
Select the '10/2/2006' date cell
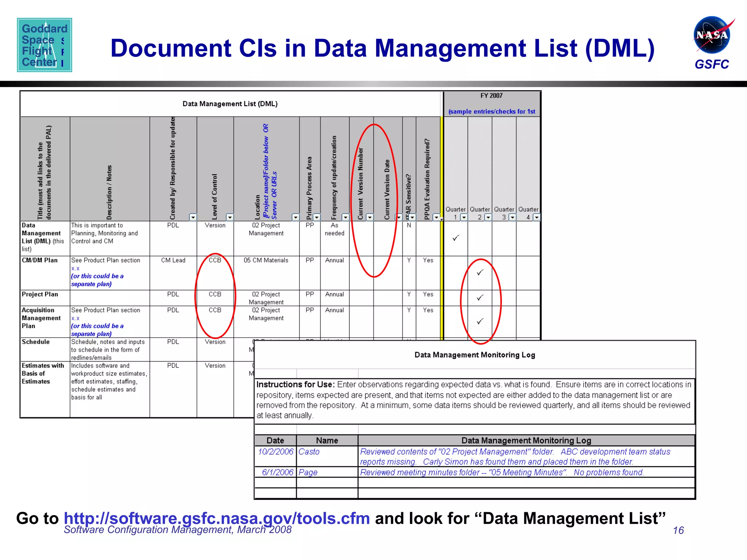275,456
